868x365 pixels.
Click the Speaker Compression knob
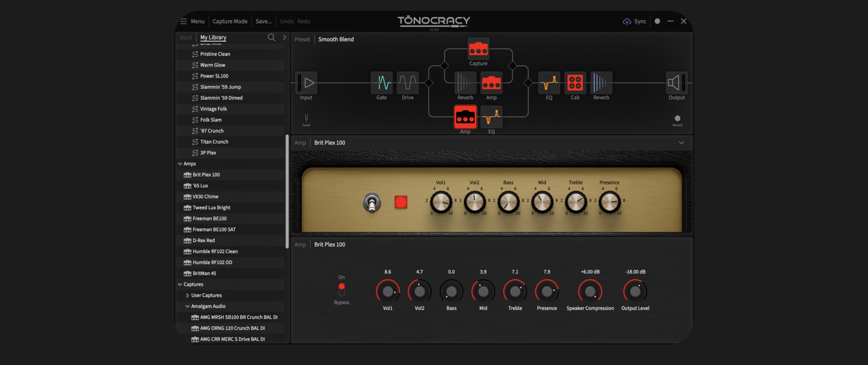[x=590, y=291]
